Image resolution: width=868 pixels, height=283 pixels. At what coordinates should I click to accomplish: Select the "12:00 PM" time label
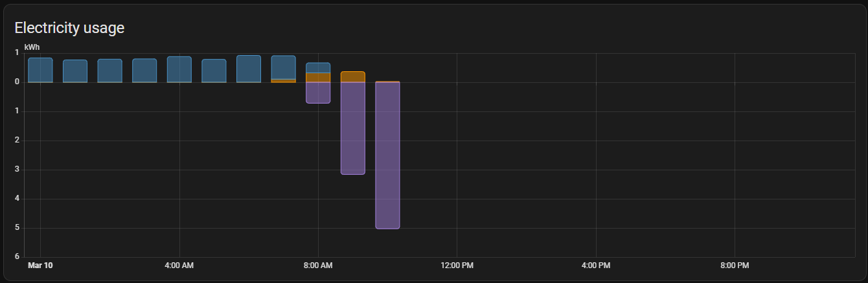457,266
